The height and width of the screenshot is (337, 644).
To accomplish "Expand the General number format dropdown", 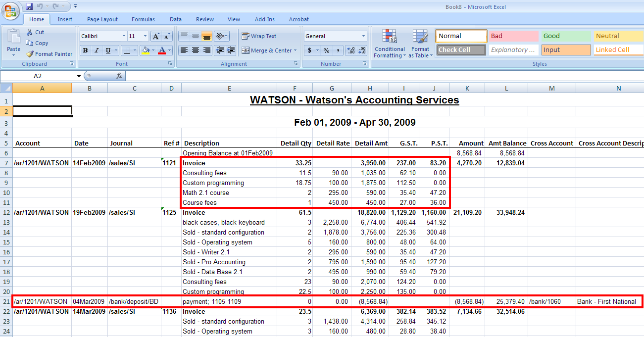I will (363, 36).
